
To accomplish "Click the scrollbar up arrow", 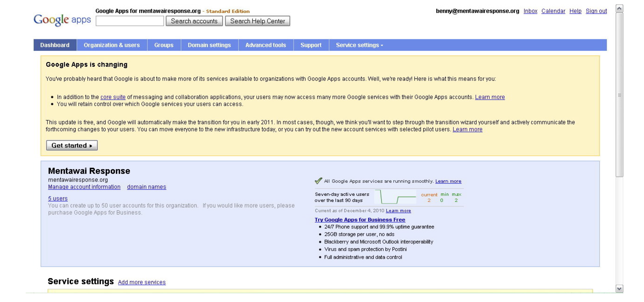I will click(x=619, y=9).
